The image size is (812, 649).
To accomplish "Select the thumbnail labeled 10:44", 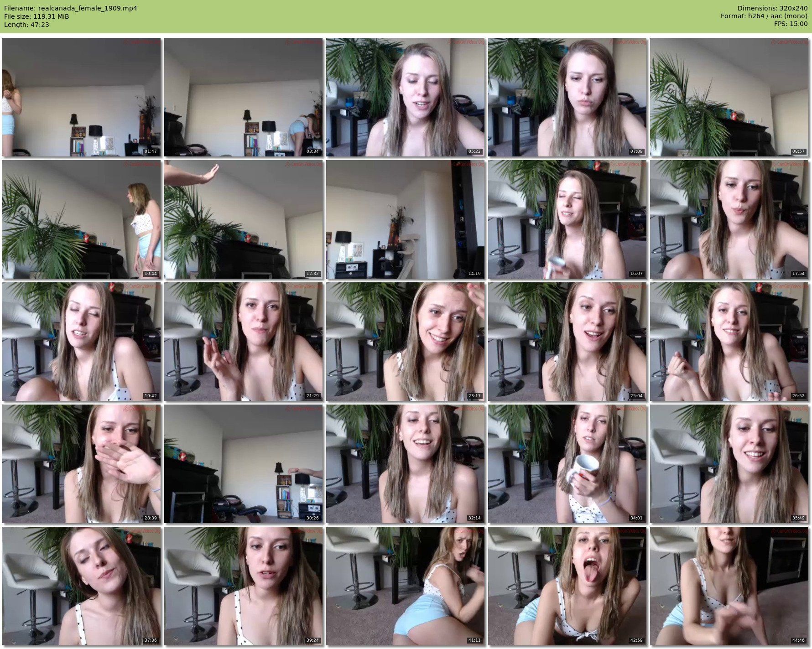I will 81,219.
